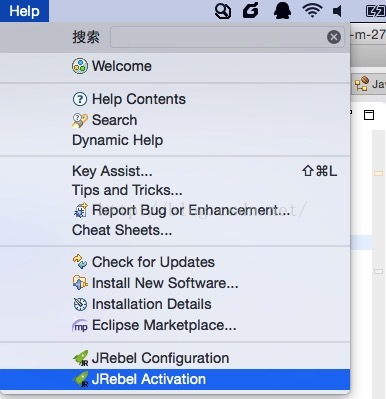Viewport: 386px width, 399px height.
Task: Click the volume speaker icon
Action: click(x=337, y=11)
